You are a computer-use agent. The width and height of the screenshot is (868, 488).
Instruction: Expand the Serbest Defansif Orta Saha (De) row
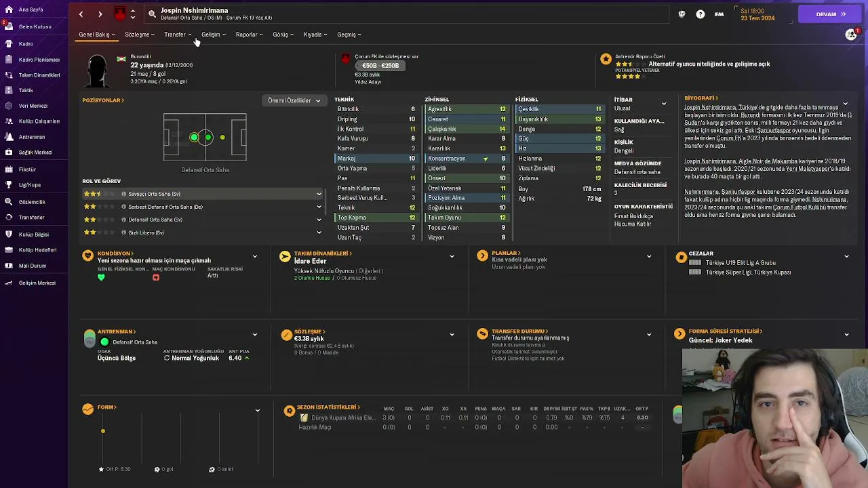203,207
